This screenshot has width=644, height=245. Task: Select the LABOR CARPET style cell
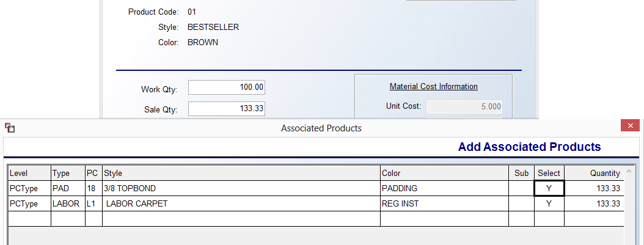pyautogui.click(x=241, y=203)
